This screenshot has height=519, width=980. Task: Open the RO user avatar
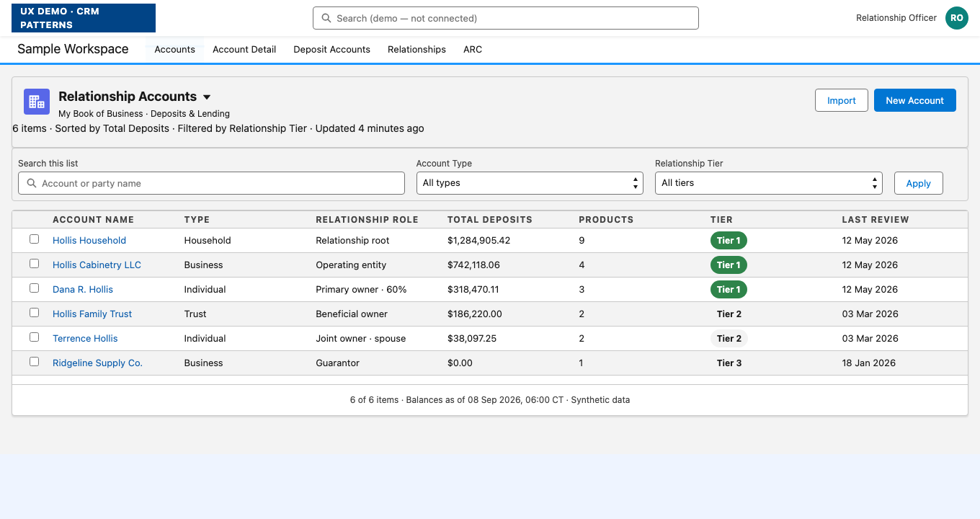tap(956, 18)
